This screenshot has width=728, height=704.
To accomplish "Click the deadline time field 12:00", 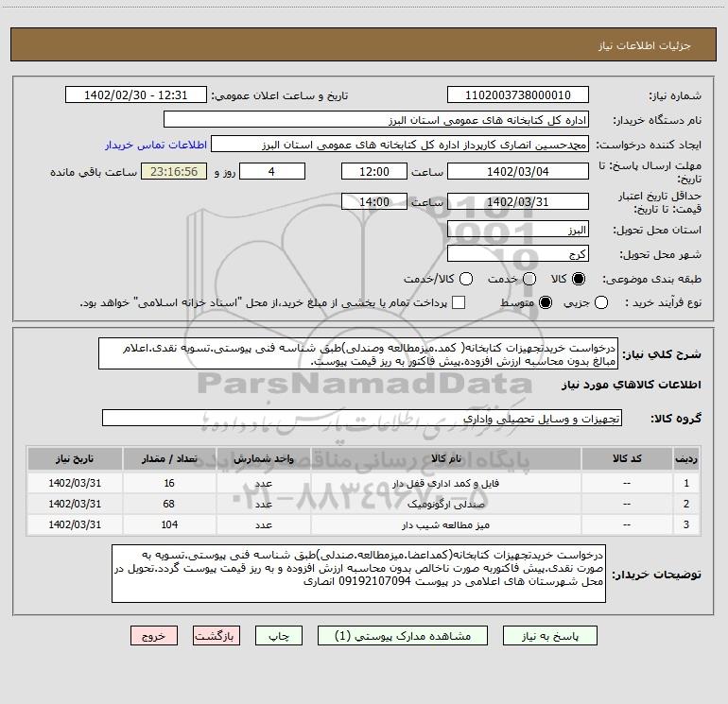I will (374, 172).
